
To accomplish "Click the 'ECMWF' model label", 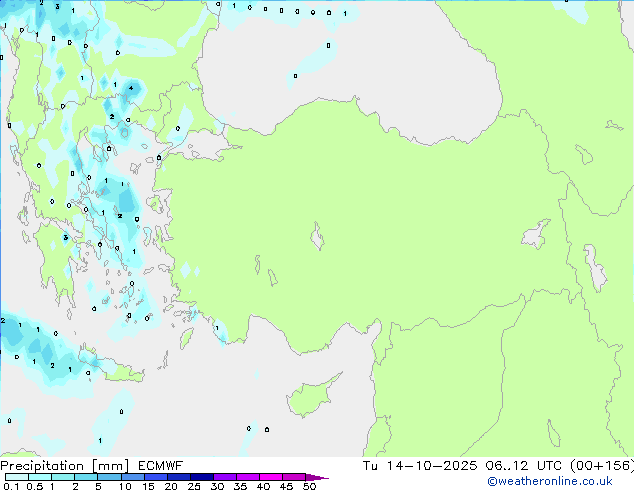I will click(160, 466).
